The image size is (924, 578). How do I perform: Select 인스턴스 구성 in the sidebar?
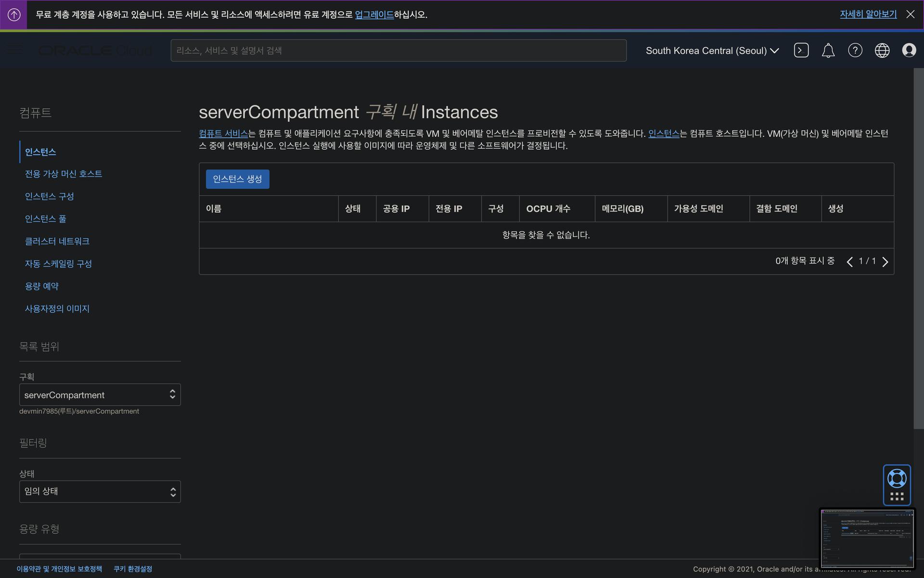click(x=49, y=196)
